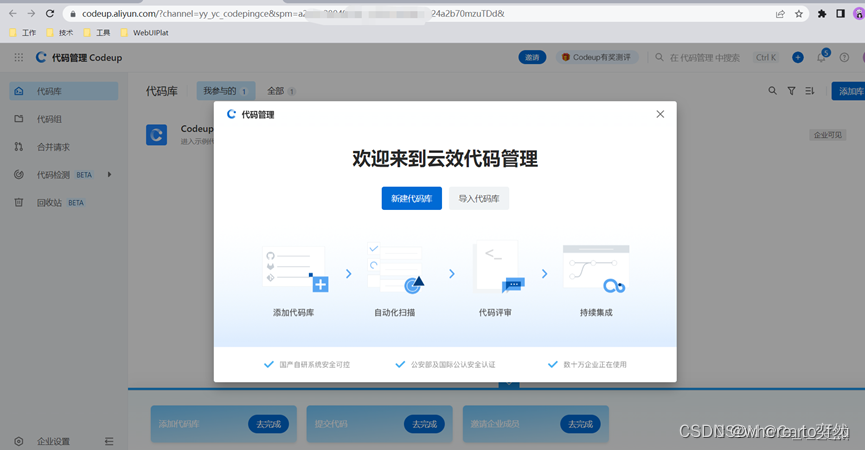Image resolution: width=865 pixels, height=450 pixels.
Task: Click the repository list search icon
Action: [x=772, y=91]
